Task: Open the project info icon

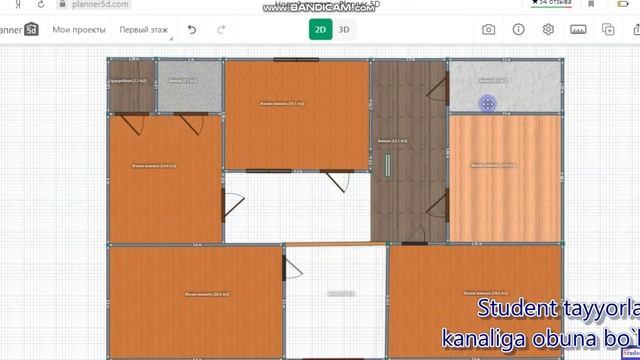Action: (x=518, y=29)
